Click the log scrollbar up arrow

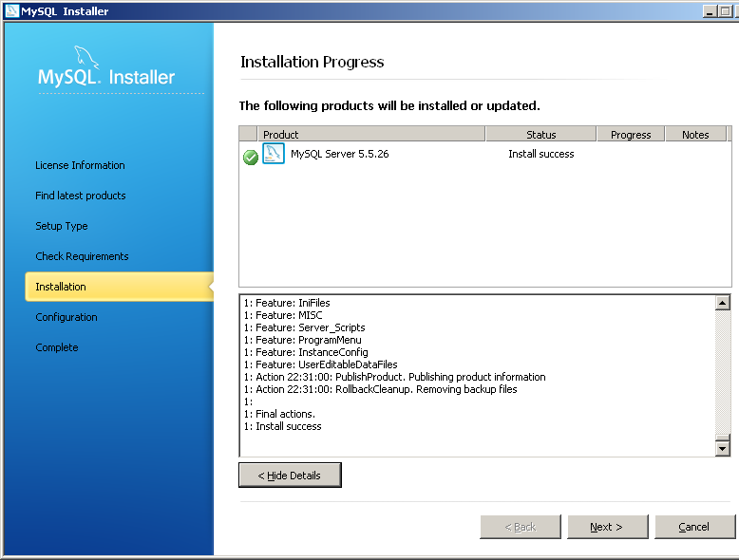click(x=723, y=303)
